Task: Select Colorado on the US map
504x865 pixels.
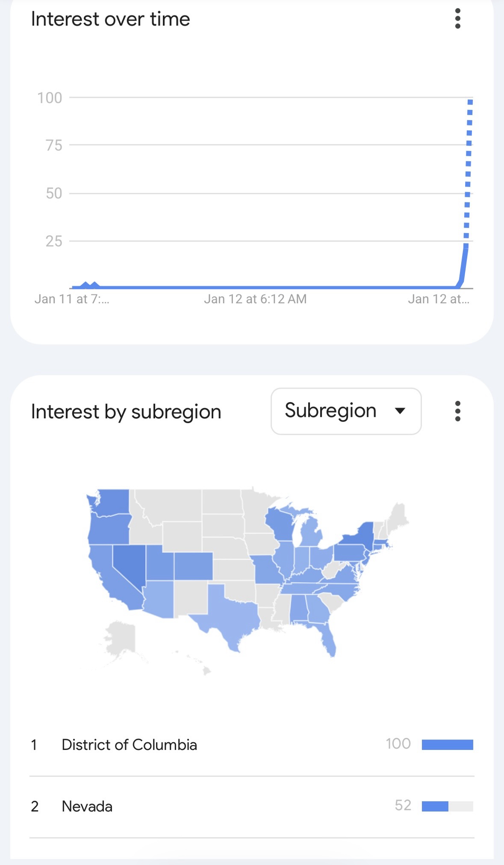Action: click(x=193, y=566)
